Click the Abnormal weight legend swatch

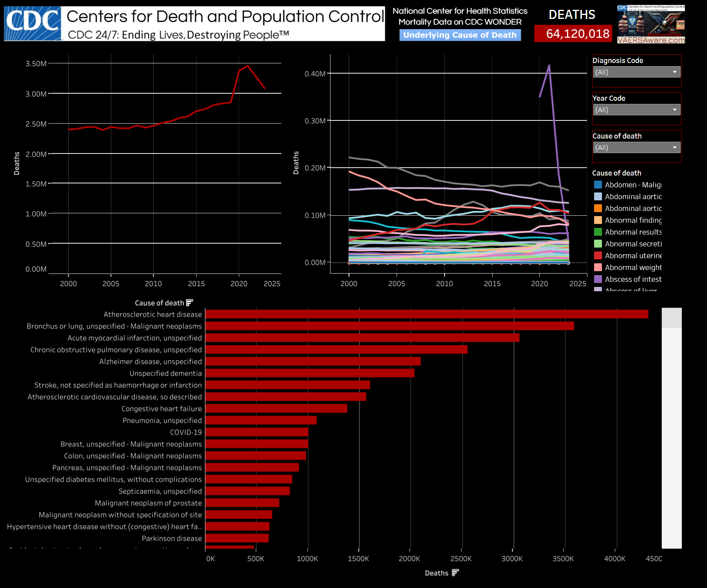(x=598, y=267)
